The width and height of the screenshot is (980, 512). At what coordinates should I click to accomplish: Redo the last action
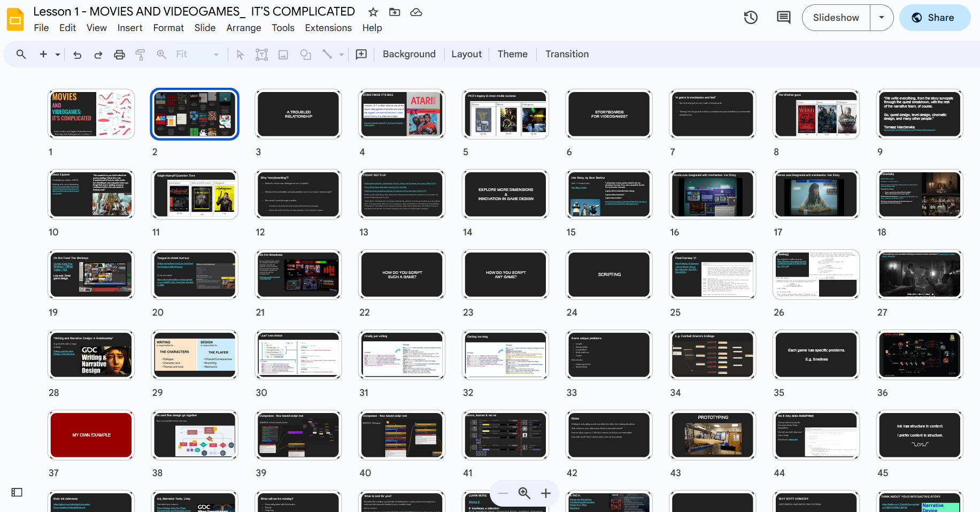[98, 54]
